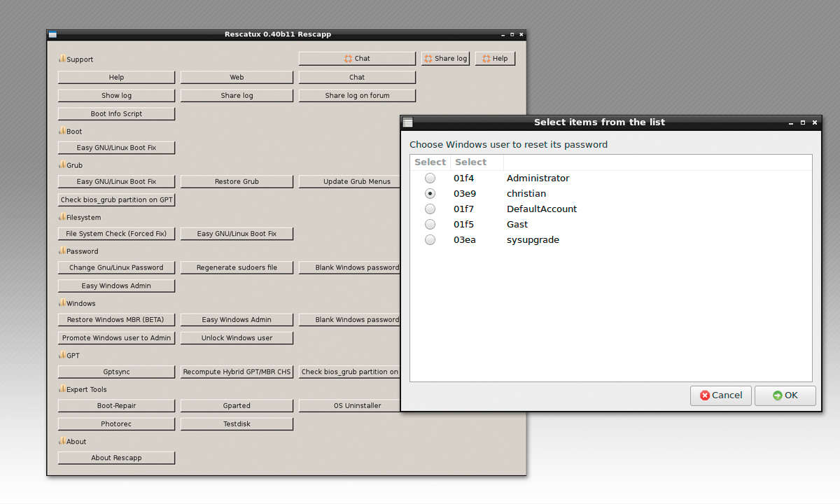Screen dimensions: 840x504
Task: Click Update Grub Menus
Action: click(x=349, y=182)
